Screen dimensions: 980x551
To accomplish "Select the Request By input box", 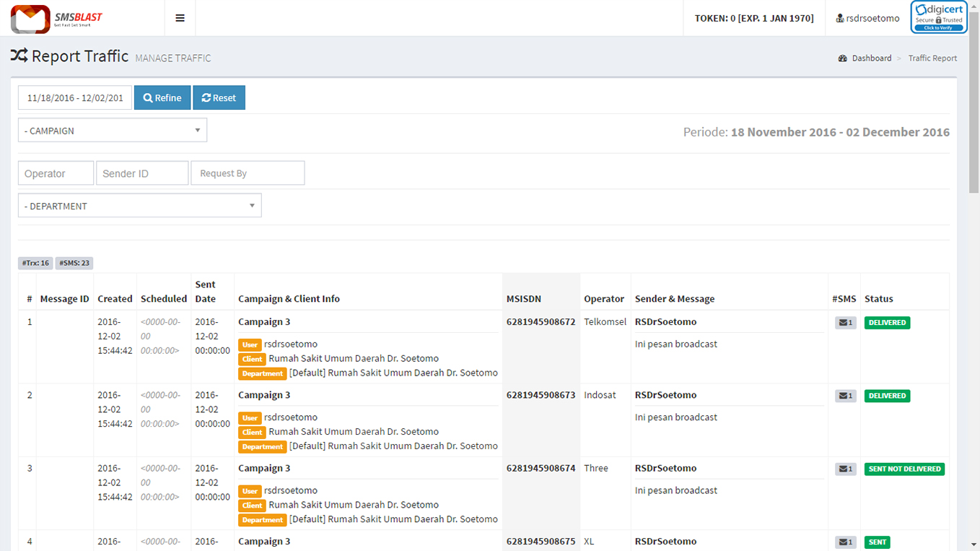I will coord(248,173).
